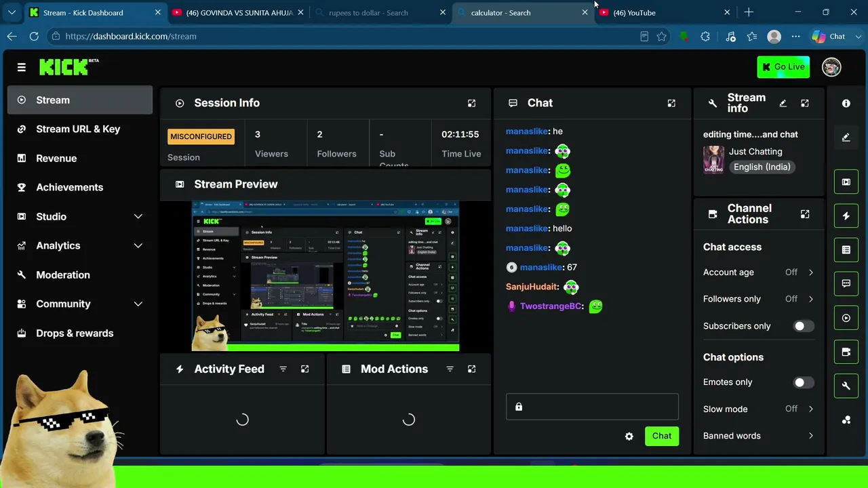Click the three-dots cluster icon in right rail
The width and height of the screenshot is (868, 488).
pyautogui.click(x=846, y=420)
